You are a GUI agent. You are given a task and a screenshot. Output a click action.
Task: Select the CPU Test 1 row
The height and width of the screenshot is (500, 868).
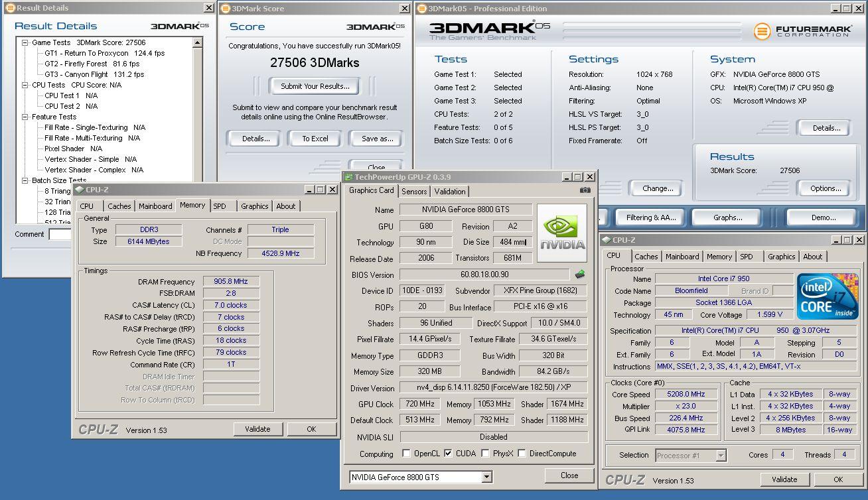(x=71, y=95)
